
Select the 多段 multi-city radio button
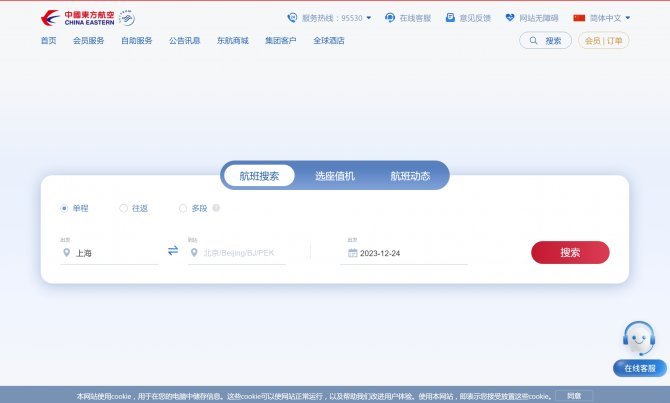coord(183,208)
